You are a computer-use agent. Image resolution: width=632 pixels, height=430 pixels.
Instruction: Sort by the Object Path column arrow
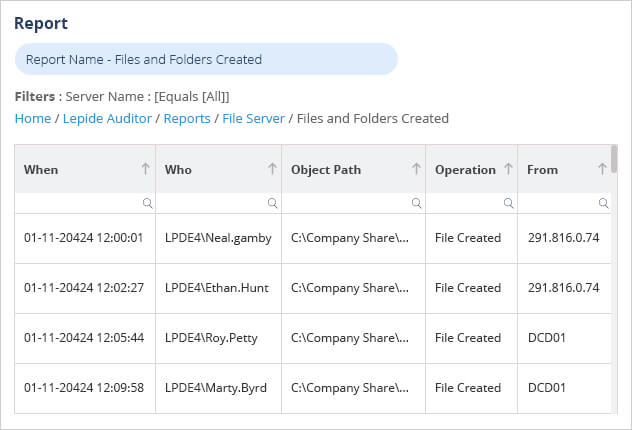click(x=416, y=169)
